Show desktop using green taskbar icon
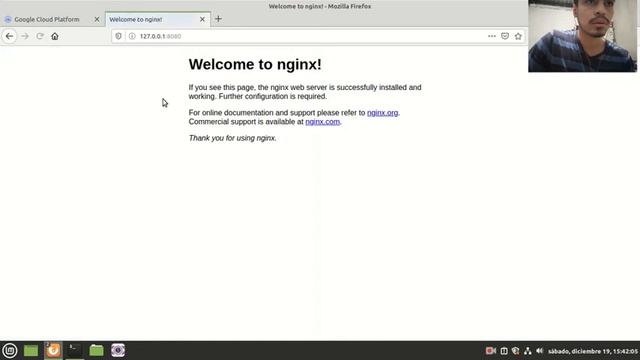 pyautogui.click(x=31, y=351)
